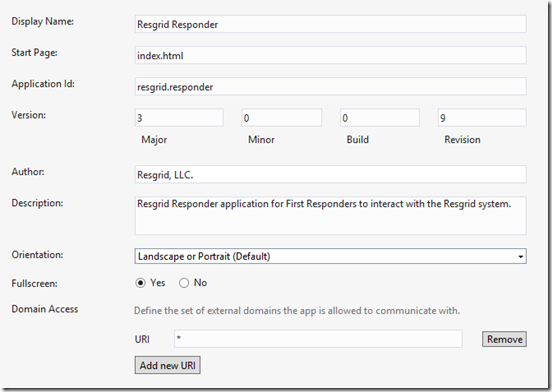
Task: Click the Application Id label
Action: (x=43, y=84)
